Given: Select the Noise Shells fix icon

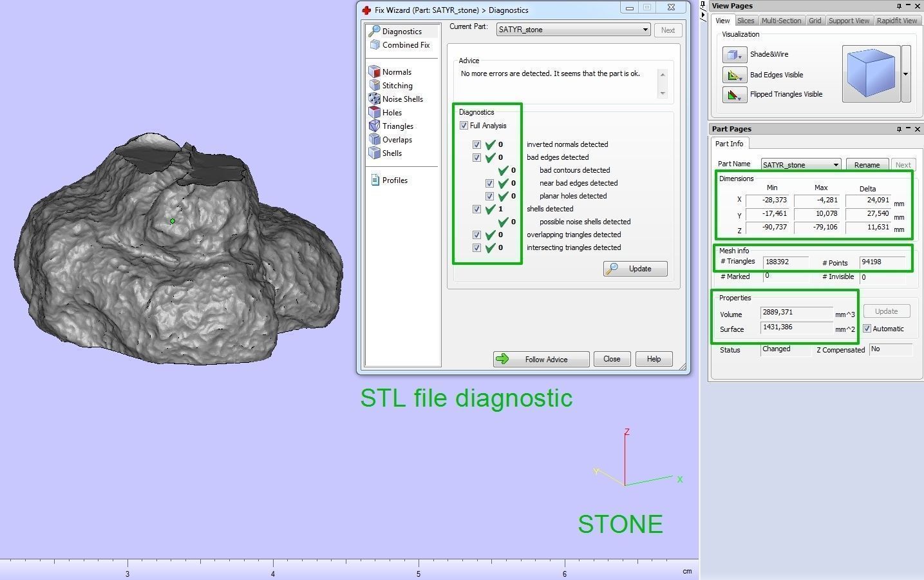Looking at the screenshot, I should [375, 99].
